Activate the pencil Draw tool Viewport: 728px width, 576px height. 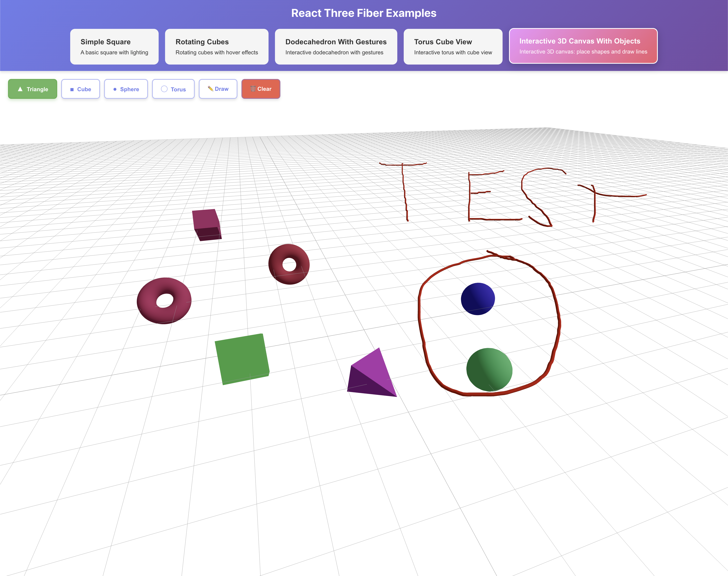[218, 89]
